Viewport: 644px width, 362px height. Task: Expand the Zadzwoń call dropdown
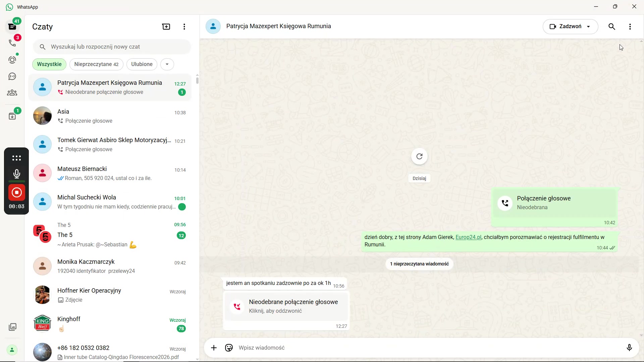588,27
